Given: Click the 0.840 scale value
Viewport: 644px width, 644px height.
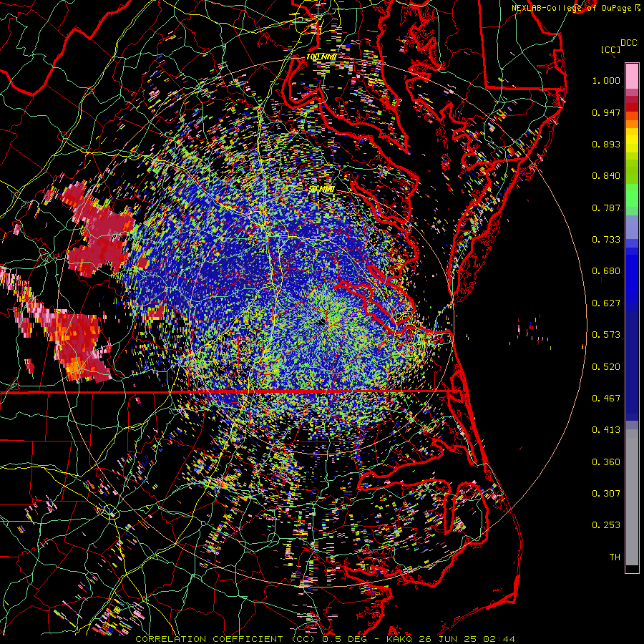Looking at the screenshot, I should click(x=606, y=176).
